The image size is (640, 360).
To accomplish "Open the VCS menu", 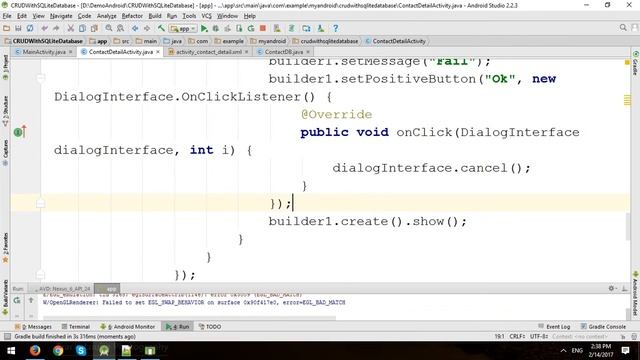I will [x=207, y=16].
